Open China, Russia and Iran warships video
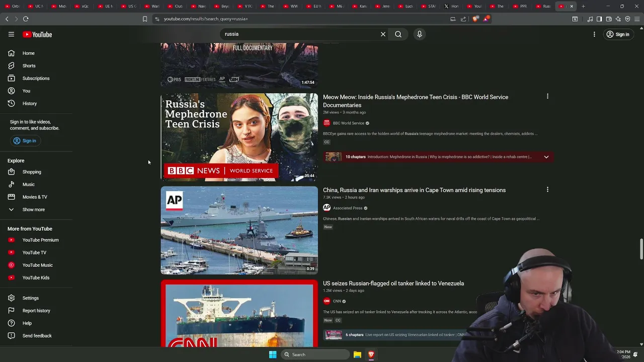This screenshot has width=644, height=362. click(x=414, y=190)
